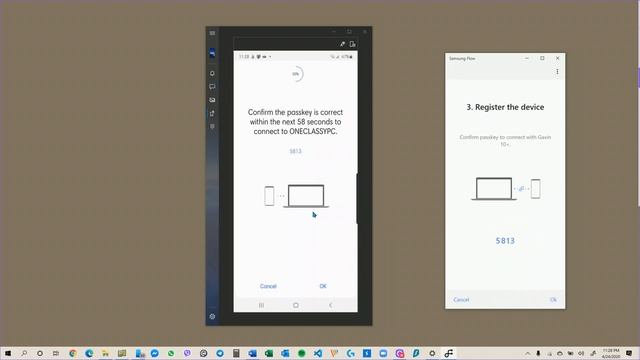
Task: Open File Explorer from the taskbar
Action: tap(105, 353)
